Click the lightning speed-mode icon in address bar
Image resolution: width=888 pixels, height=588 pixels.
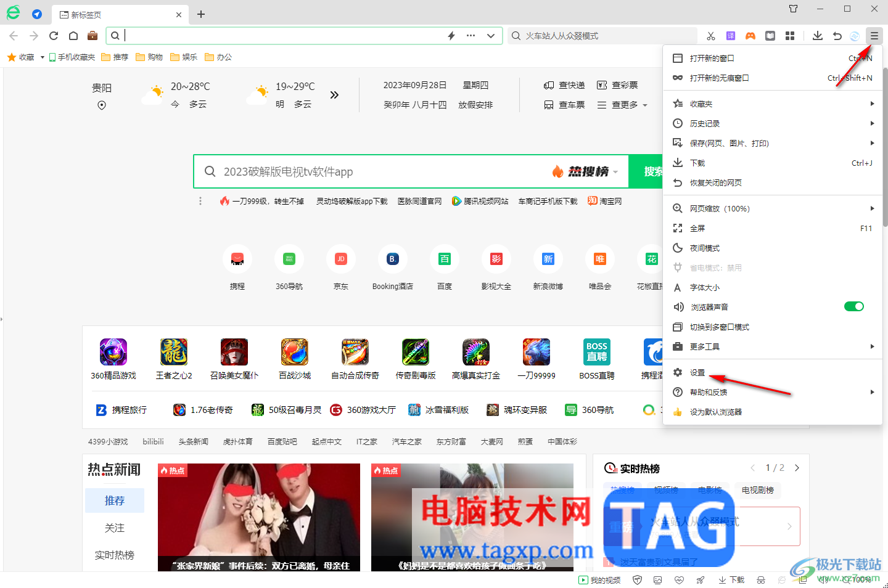click(451, 36)
